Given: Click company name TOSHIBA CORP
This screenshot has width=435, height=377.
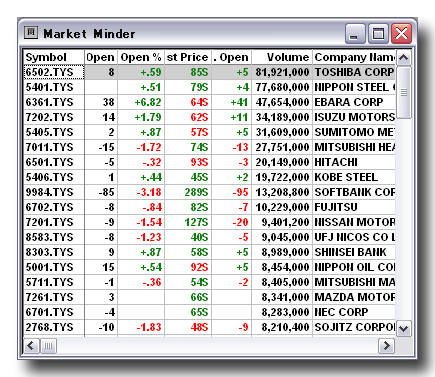Looking at the screenshot, I should [x=354, y=72].
